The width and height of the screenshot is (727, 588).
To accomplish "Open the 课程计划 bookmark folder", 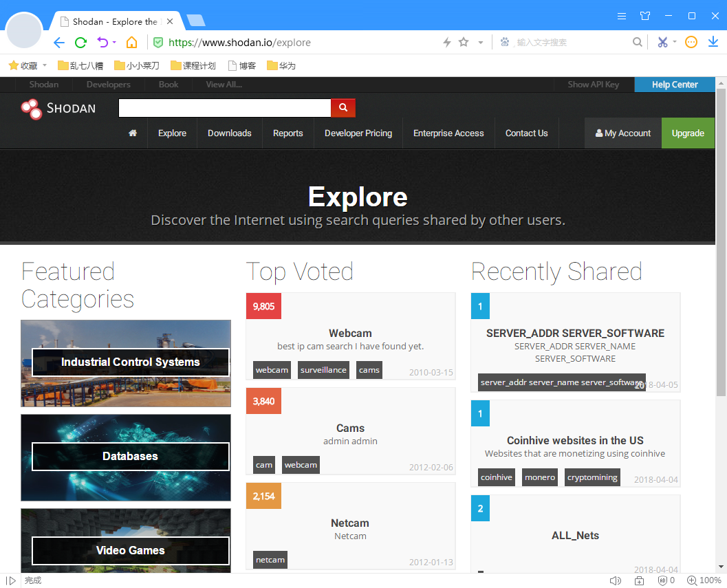I will pyautogui.click(x=193, y=66).
